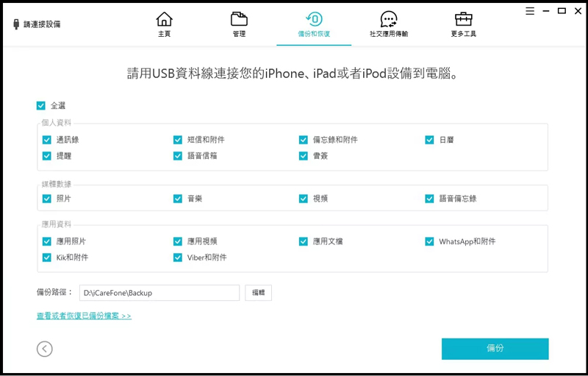Toggle the 全選 select-all checkbox
588x376 pixels.
[x=41, y=106]
